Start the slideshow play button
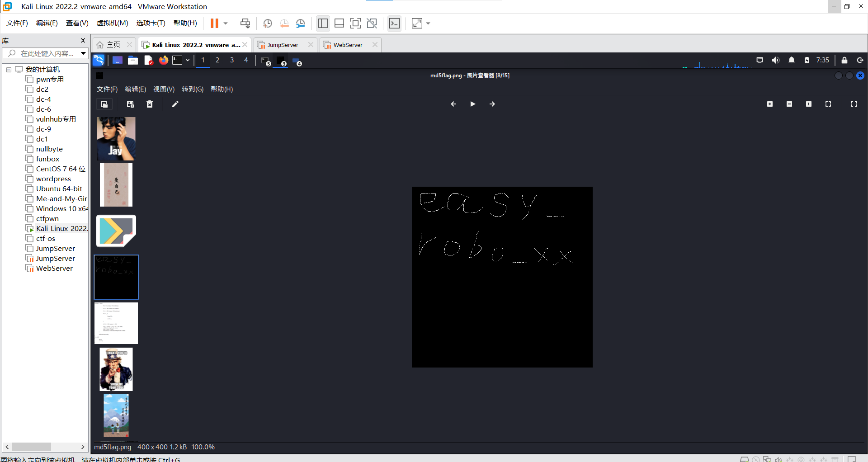The width and height of the screenshot is (868, 462). pyautogui.click(x=473, y=104)
